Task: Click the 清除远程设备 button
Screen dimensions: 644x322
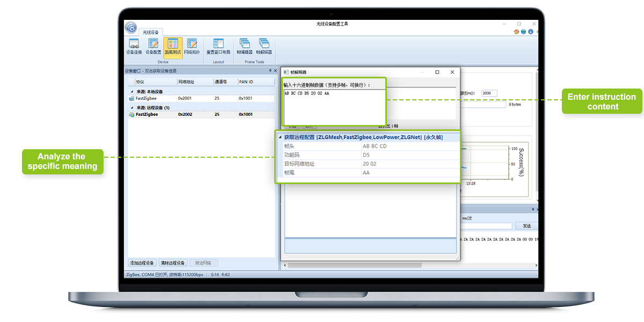Action: [x=173, y=263]
